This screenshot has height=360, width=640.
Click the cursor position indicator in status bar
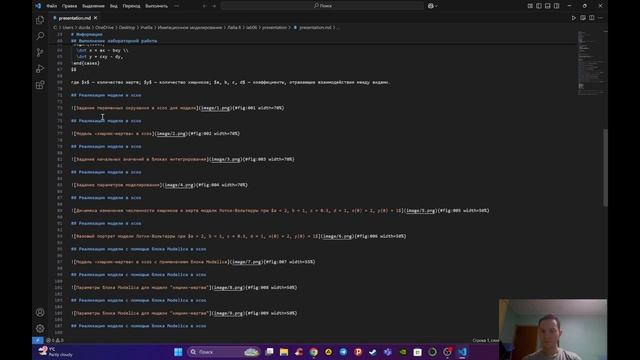pyautogui.click(x=486, y=340)
